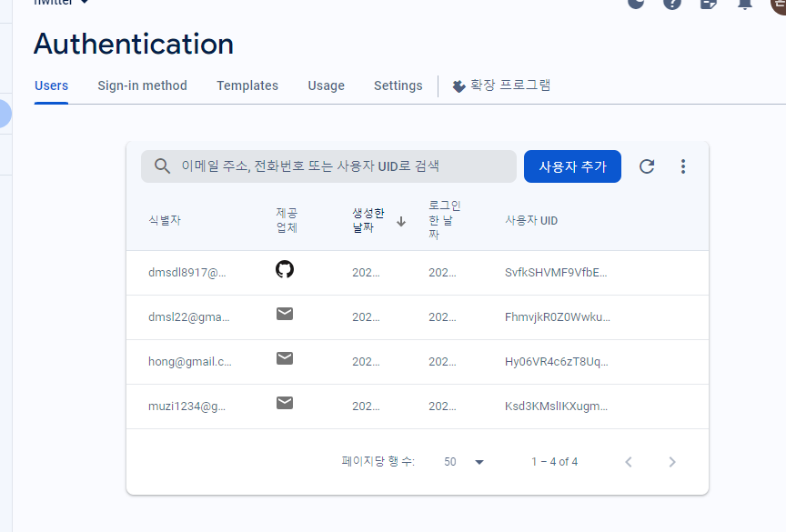Open release notes icon in top bar

point(709,3)
